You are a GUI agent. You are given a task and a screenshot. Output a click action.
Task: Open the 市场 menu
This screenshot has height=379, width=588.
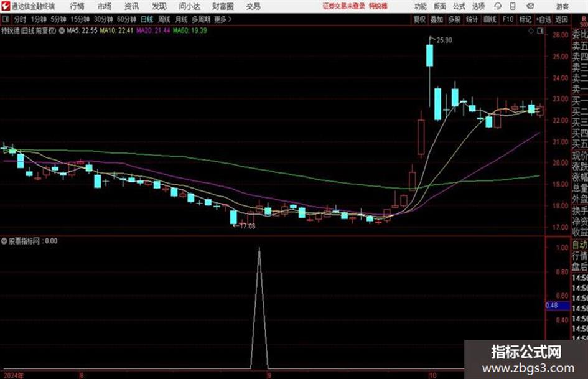pos(105,6)
